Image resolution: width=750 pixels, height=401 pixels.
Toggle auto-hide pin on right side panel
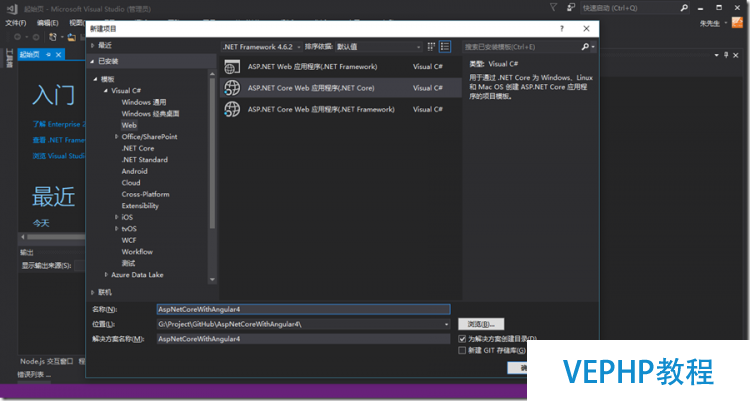pyautogui.click(x=726, y=55)
